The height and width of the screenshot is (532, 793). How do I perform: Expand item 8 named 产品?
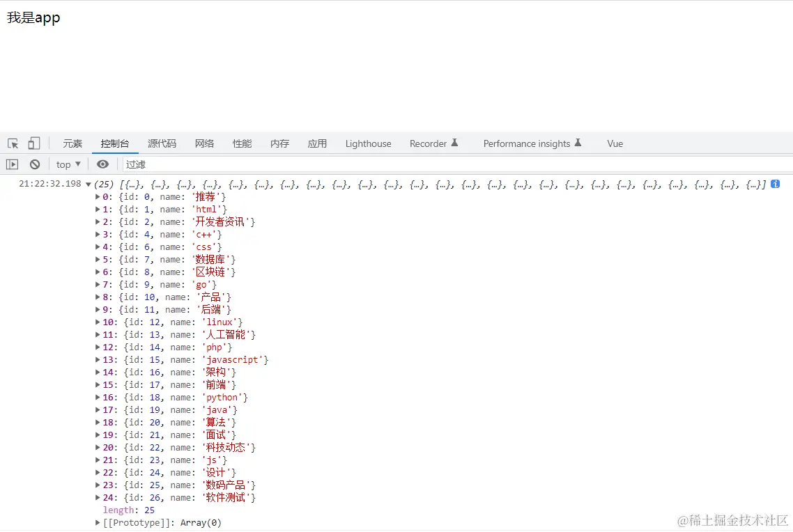pos(98,297)
